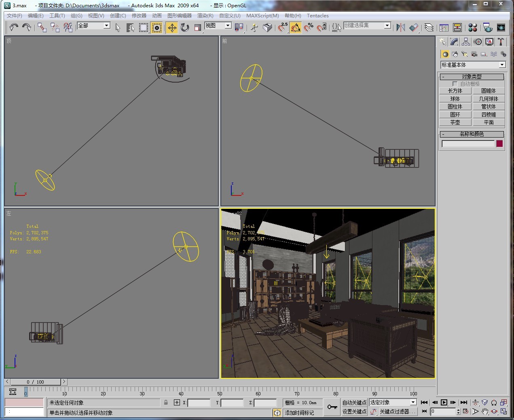Open named selection sets dropdown 创建选择集
Screen dimensions: 514x420
(367, 25)
